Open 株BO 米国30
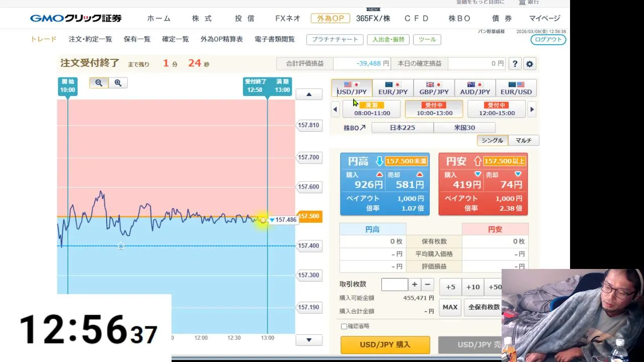644x362 pixels. point(464,128)
